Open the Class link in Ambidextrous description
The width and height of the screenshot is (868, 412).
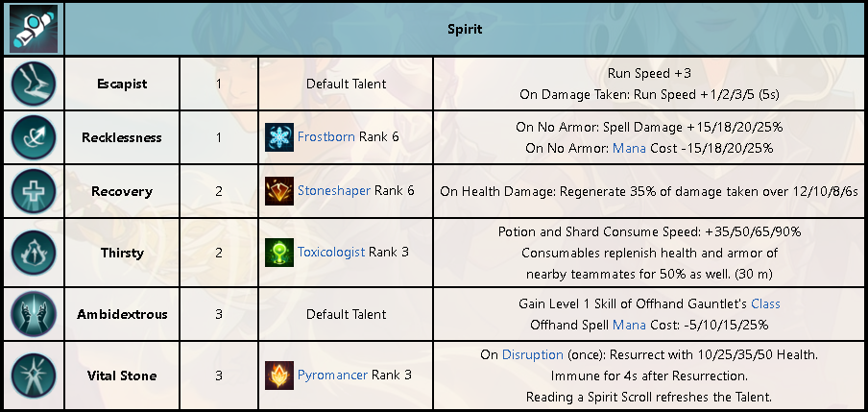click(x=765, y=304)
